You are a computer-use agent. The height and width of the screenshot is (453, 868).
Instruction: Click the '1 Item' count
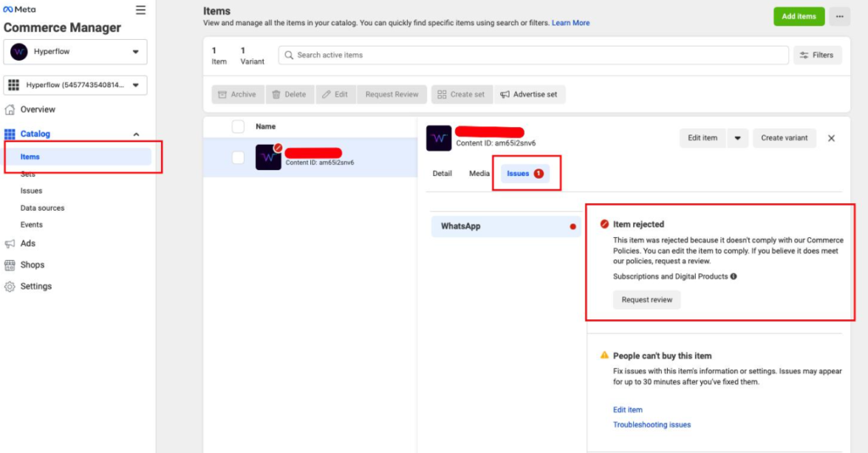coord(220,56)
